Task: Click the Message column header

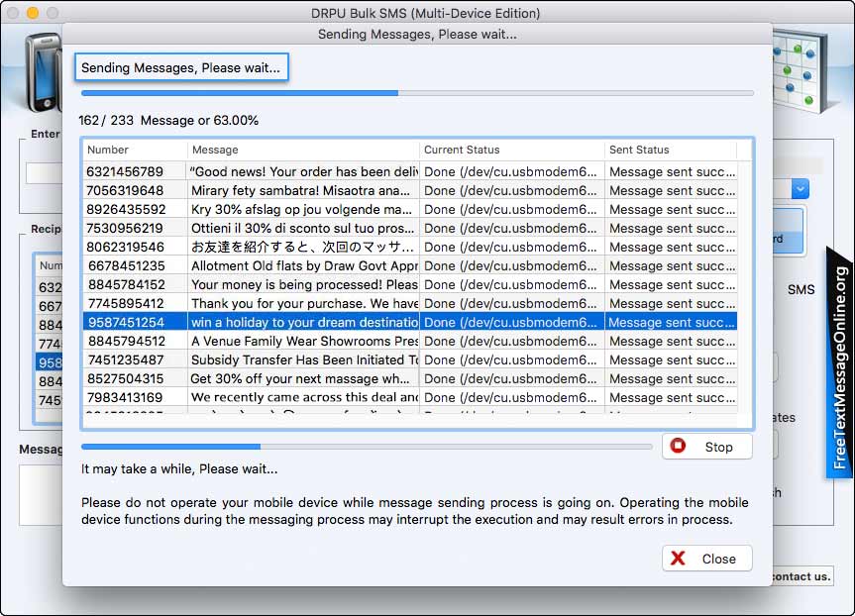Action: (x=303, y=150)
